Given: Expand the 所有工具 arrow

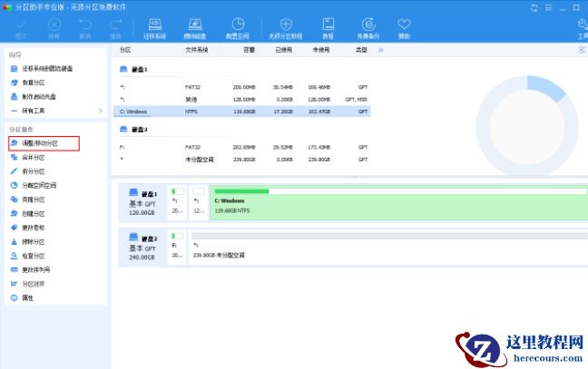Looking at the screenshot, I should [101, 111].
